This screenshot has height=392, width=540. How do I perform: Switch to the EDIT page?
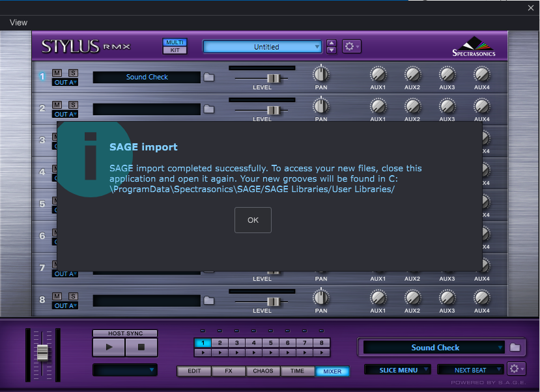click(x=194, y=371)
